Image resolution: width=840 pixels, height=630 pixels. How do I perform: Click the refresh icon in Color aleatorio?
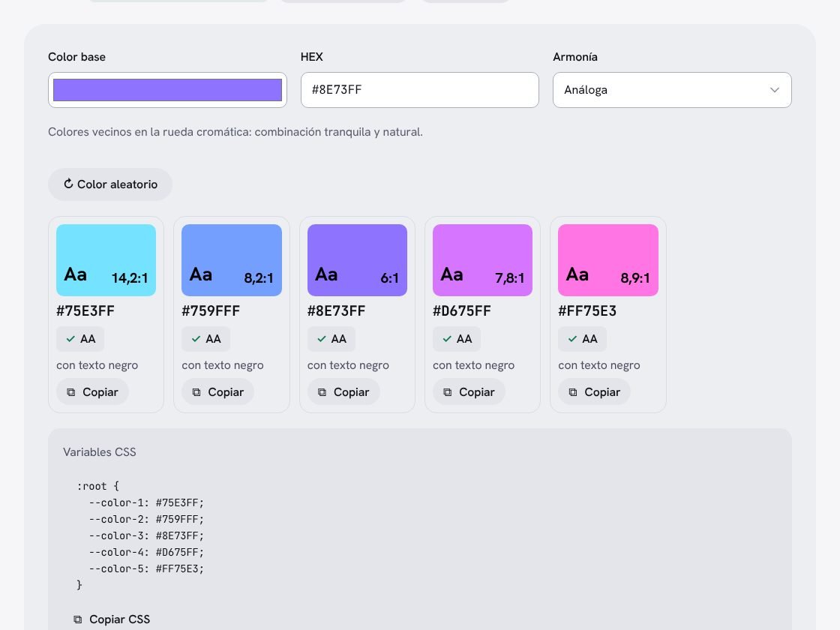68,184
